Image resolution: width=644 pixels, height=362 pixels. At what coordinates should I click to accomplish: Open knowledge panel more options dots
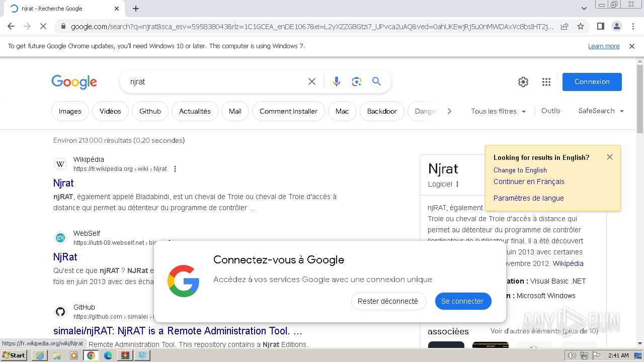tap(457, 184)
